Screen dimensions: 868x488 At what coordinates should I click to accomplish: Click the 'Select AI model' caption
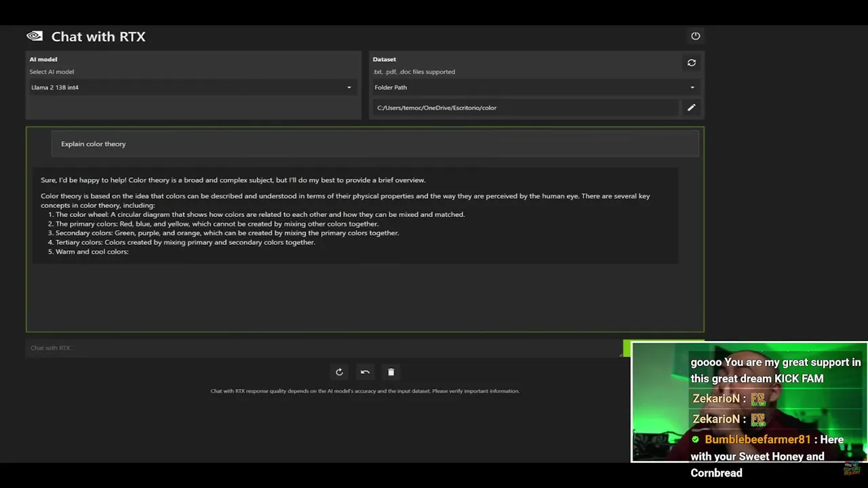click(52, 71)
